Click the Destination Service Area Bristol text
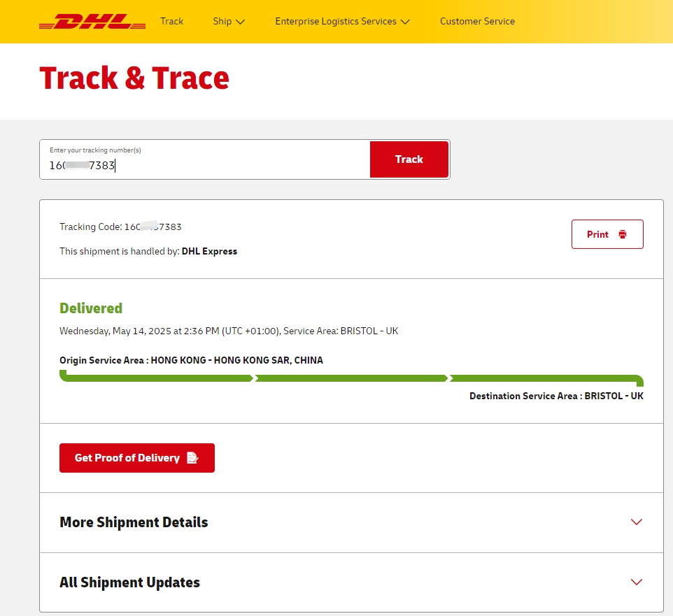This screenshot has height=616, width=673. (x=556, y=396)
